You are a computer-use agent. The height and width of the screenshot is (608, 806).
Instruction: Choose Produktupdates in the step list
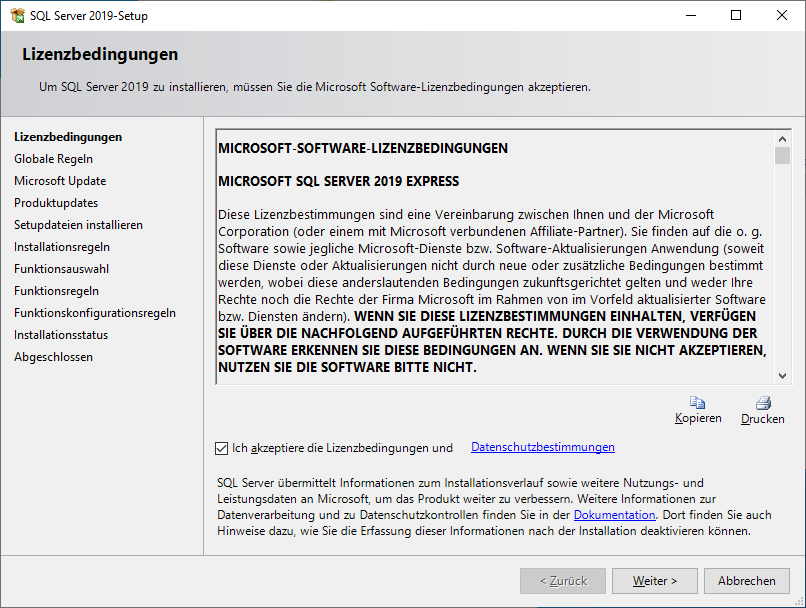pos(56,203)
